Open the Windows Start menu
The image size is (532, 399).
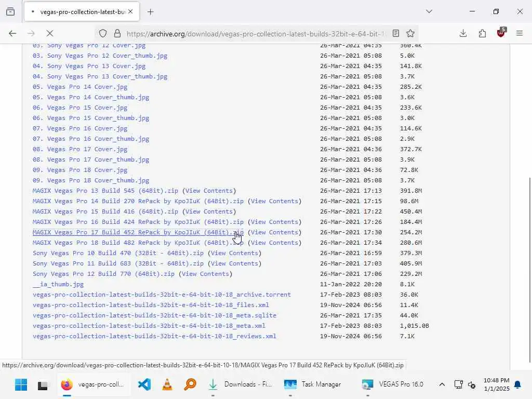coord(21,385)
